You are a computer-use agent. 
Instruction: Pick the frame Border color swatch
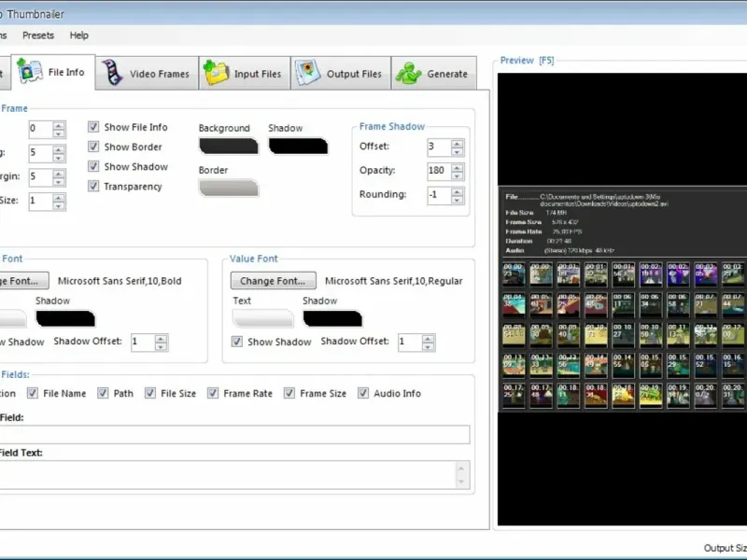229,189
